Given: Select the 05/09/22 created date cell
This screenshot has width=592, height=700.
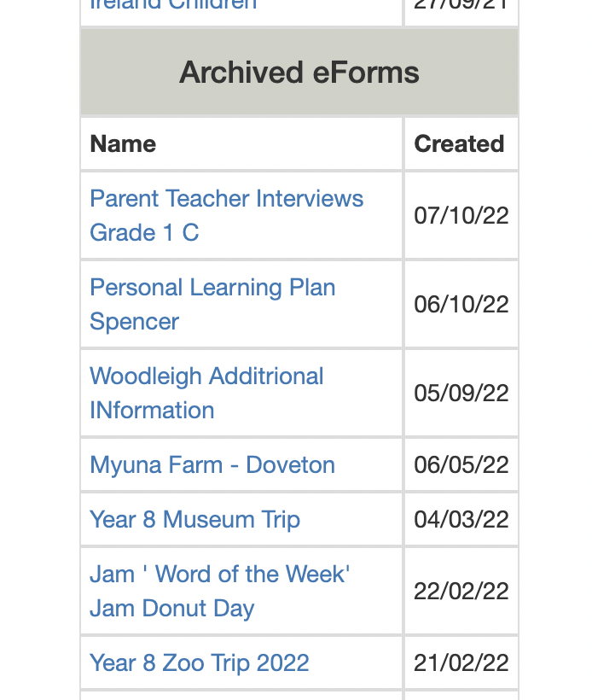Looking at the screenshot, I should click(461, 394).
